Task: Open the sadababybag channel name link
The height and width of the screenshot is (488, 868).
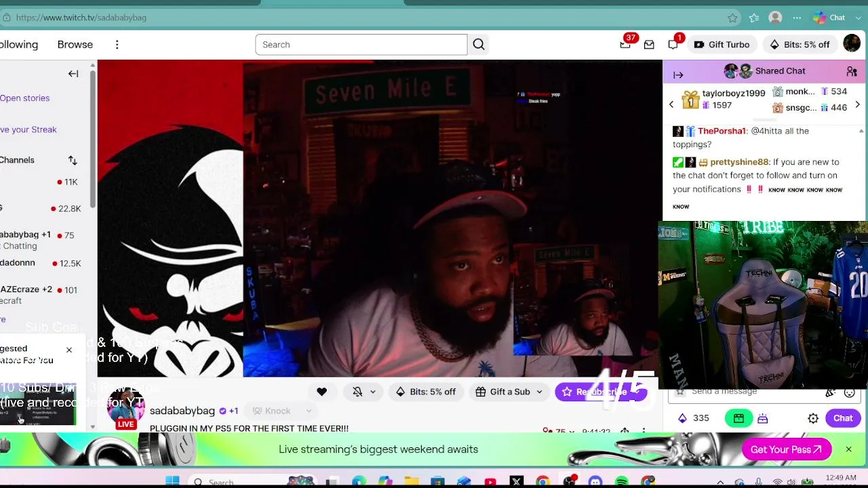Action: click(x=182, y=411)
